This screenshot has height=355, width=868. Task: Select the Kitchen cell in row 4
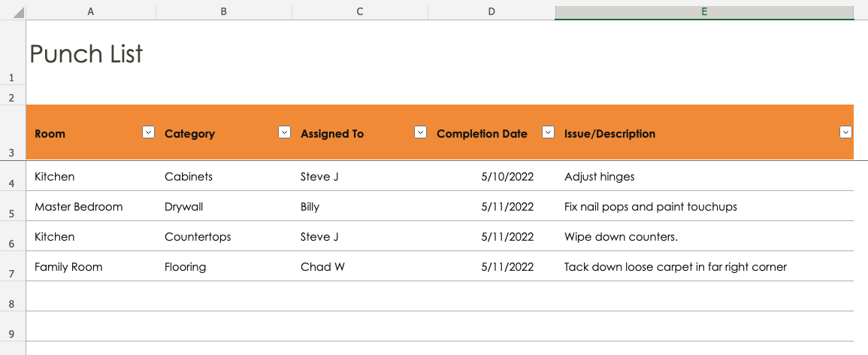pos(91,176)
